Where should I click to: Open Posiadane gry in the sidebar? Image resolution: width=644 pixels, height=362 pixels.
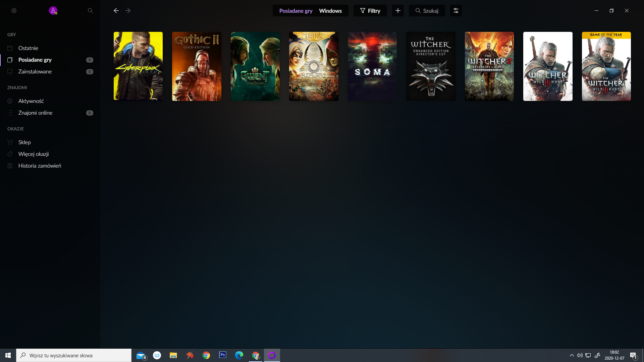click(x=50, y=60)
